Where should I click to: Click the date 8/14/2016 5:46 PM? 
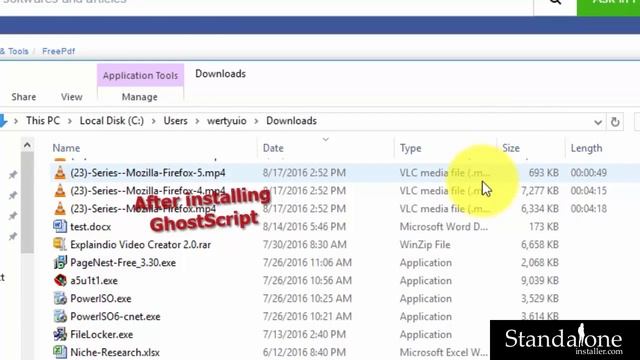coord(304,227)
